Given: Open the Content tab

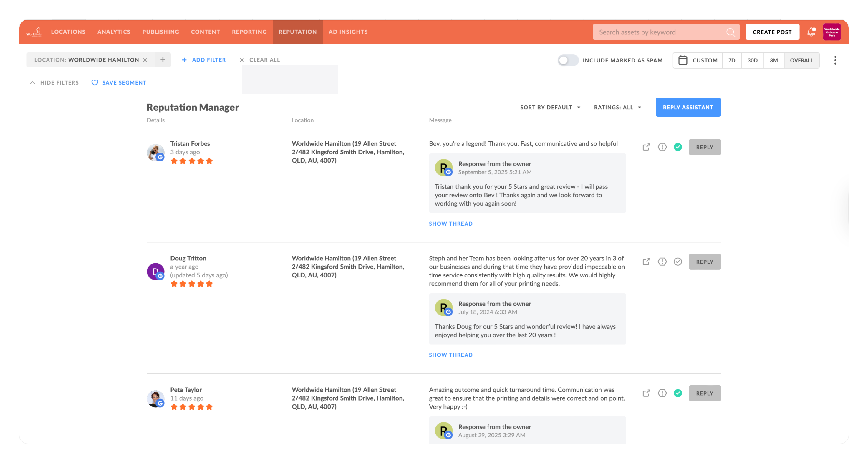Looking at the screenshot, I should [205, 32].
